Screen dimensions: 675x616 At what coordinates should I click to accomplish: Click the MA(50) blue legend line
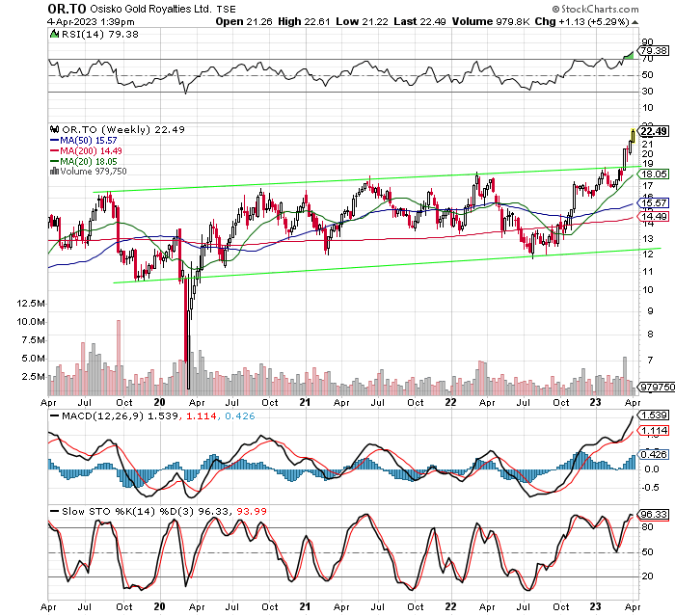(55, 140)
